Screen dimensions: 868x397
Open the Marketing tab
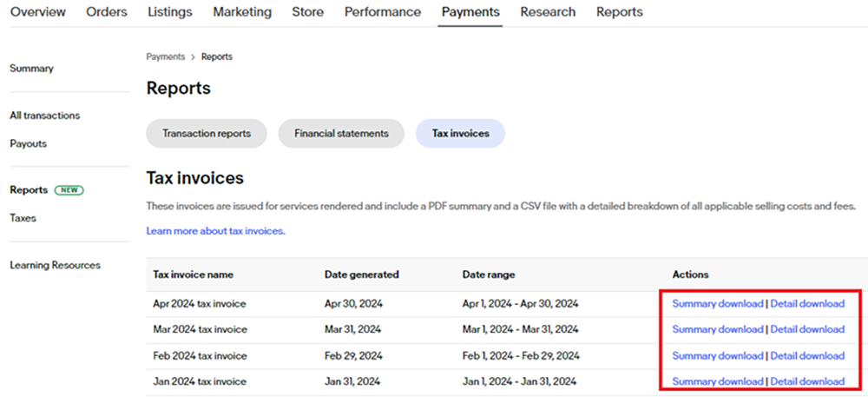242,11
